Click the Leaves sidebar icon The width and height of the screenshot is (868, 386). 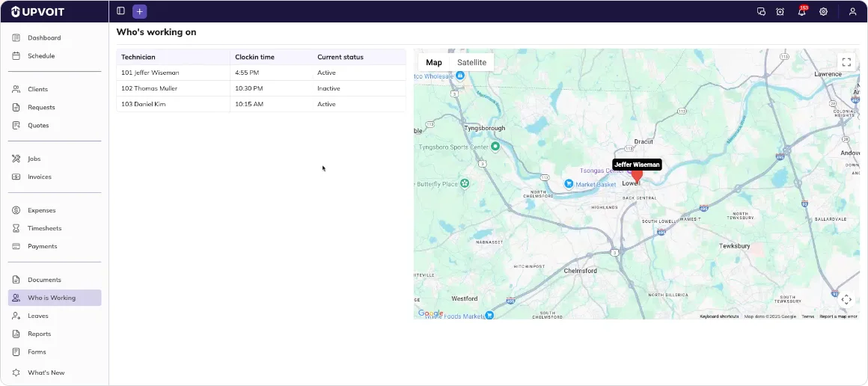(x=16, y=316)
